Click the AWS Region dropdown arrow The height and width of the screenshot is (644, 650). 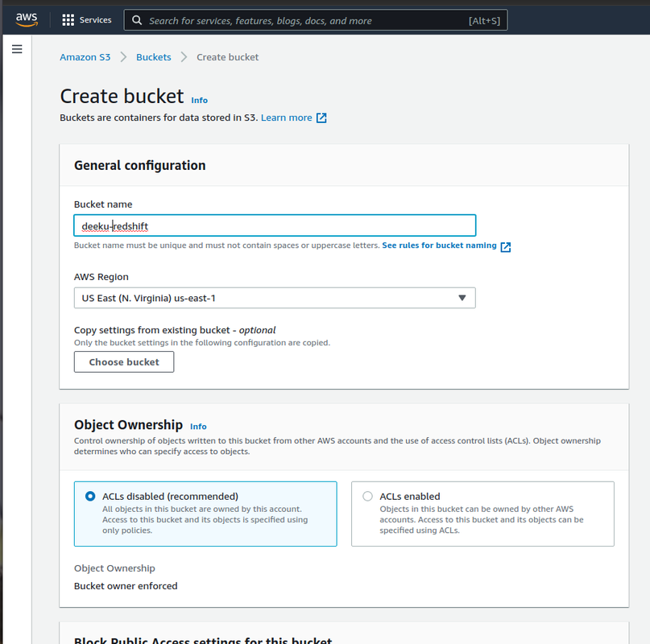[462, 298]
